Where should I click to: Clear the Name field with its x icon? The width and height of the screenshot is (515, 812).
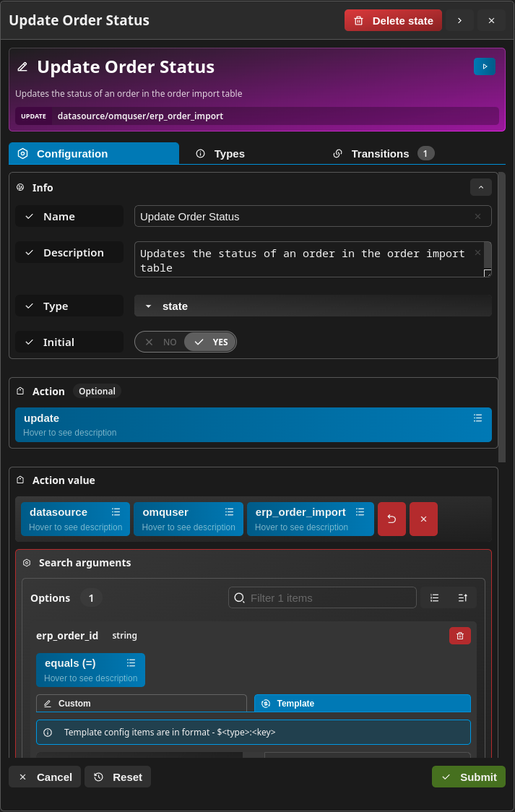click(477, 217)
